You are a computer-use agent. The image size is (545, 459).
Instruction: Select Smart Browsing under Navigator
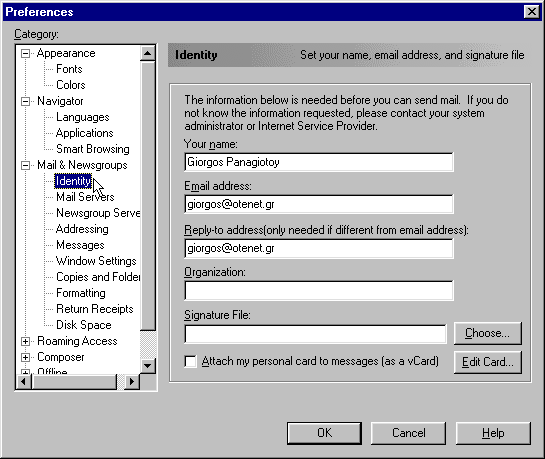[93, 149]
